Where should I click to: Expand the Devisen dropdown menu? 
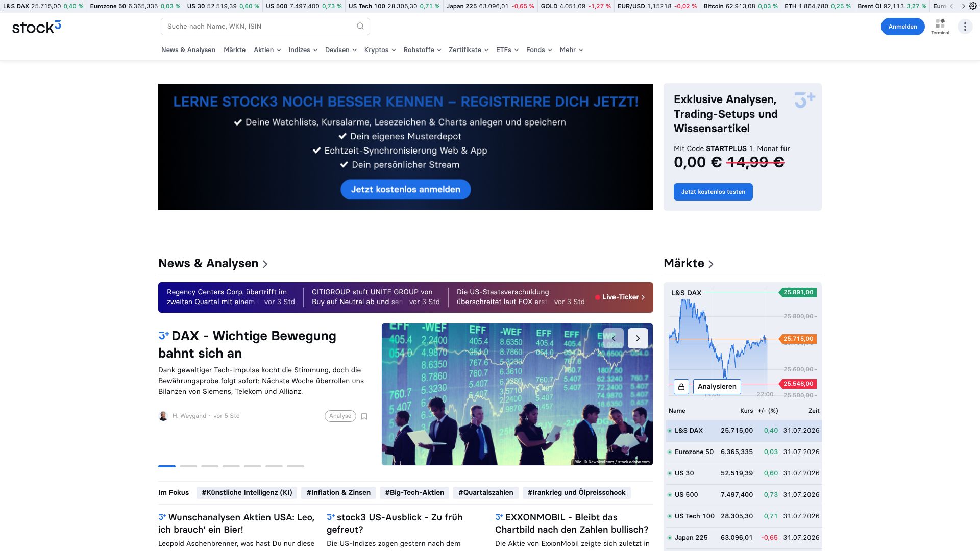pyautogui.click(x=341, y=50)
